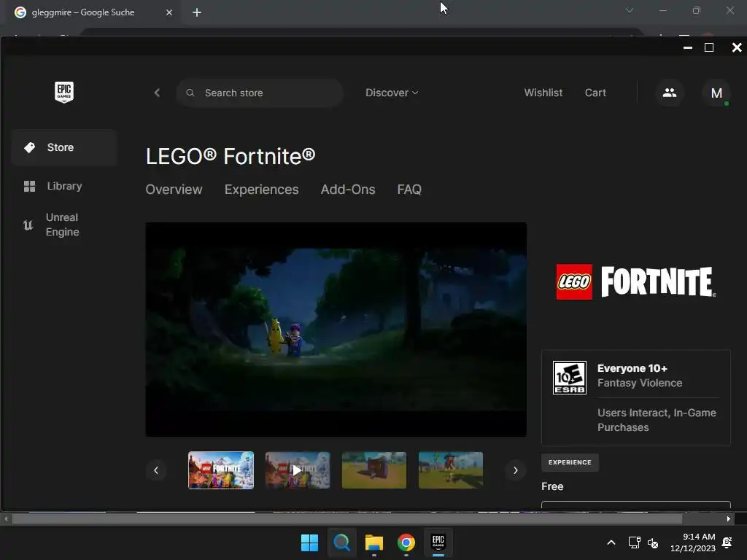Select Unreal Engine in the sidebar
This screenshot has width=747, height=560.
64,225
